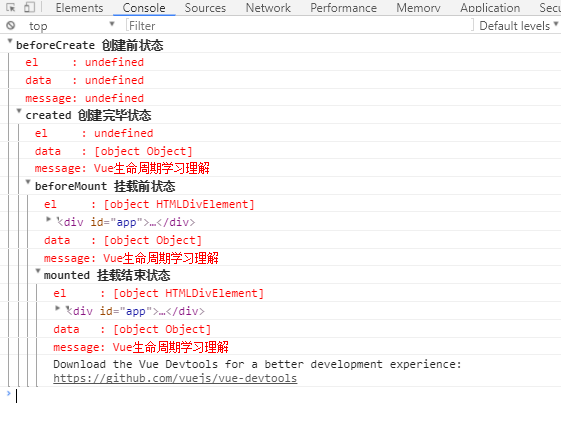The image size is (561, 424).
Task: Click the 'beforeMount 挂载前状态' group title
Action: tap(105, 186)
